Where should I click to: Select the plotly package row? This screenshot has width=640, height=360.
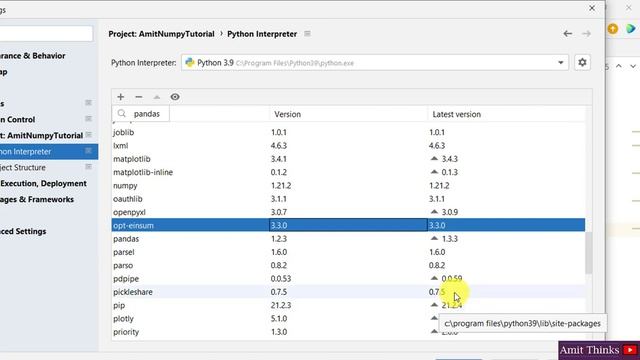click(348, 319)
